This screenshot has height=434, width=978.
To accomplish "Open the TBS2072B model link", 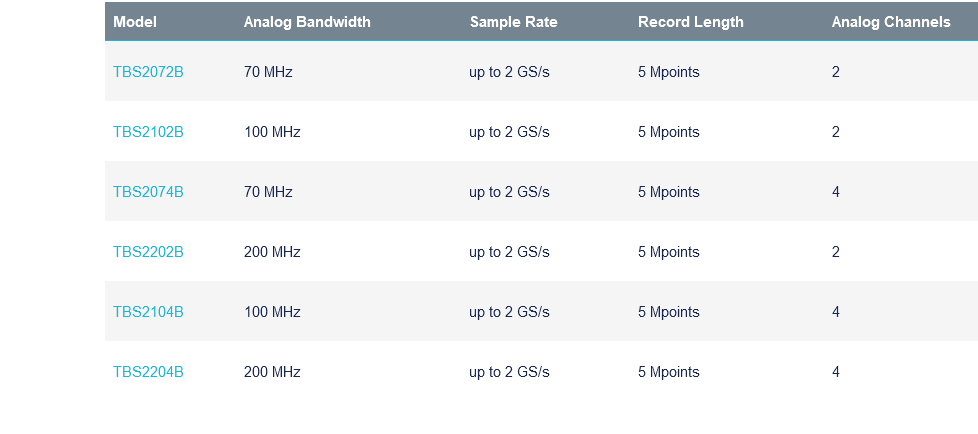I will pos(148,72).
